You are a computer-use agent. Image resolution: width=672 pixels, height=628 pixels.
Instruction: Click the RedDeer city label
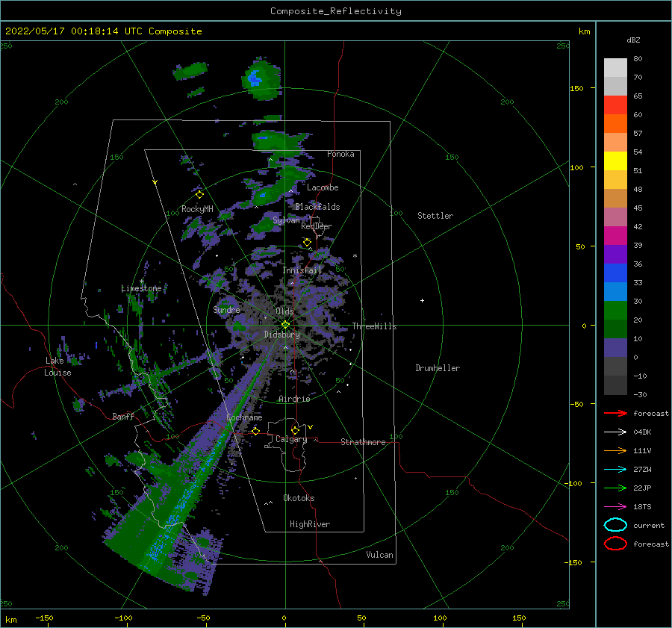click(x=317, y=226)
